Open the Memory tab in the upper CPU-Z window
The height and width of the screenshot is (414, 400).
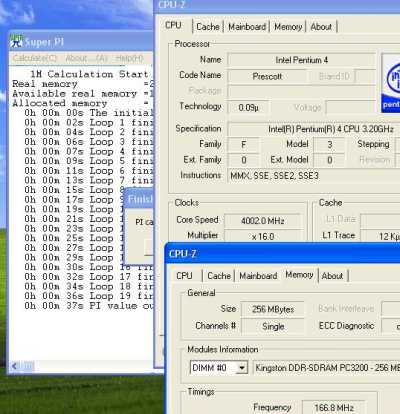[x=288, y=27]
